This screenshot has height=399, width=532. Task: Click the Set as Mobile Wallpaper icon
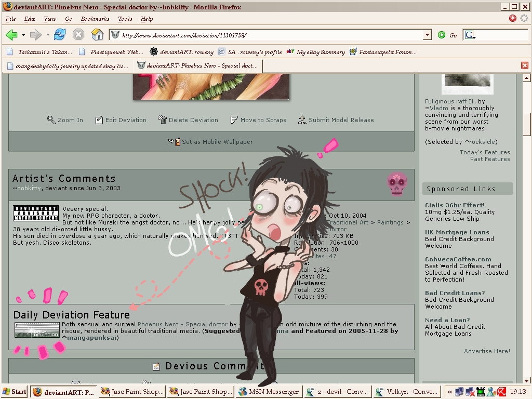[x=175, y=141]
